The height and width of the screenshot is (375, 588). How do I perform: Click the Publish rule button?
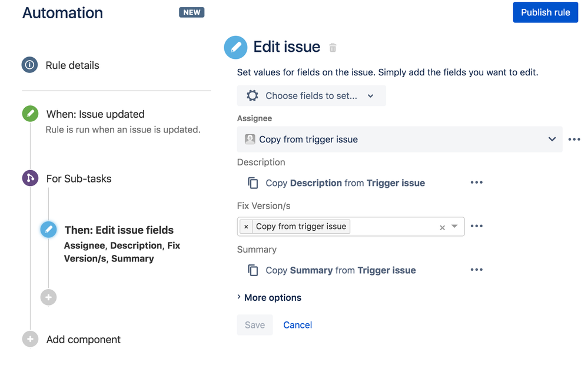pyautogui.click(x=545, y=12)
